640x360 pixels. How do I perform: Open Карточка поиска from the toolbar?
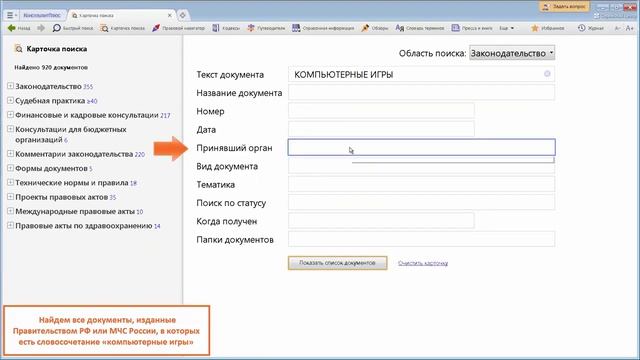(123, 28)
